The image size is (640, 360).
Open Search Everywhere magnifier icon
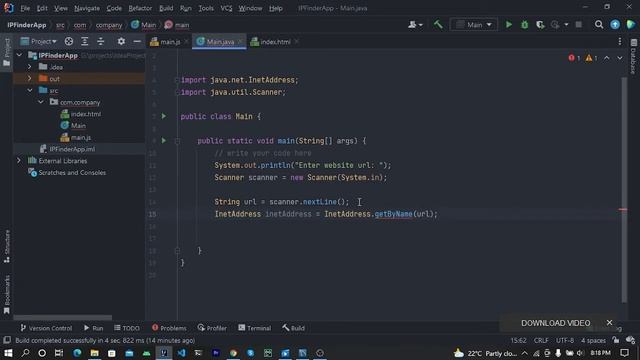[599, 25]
